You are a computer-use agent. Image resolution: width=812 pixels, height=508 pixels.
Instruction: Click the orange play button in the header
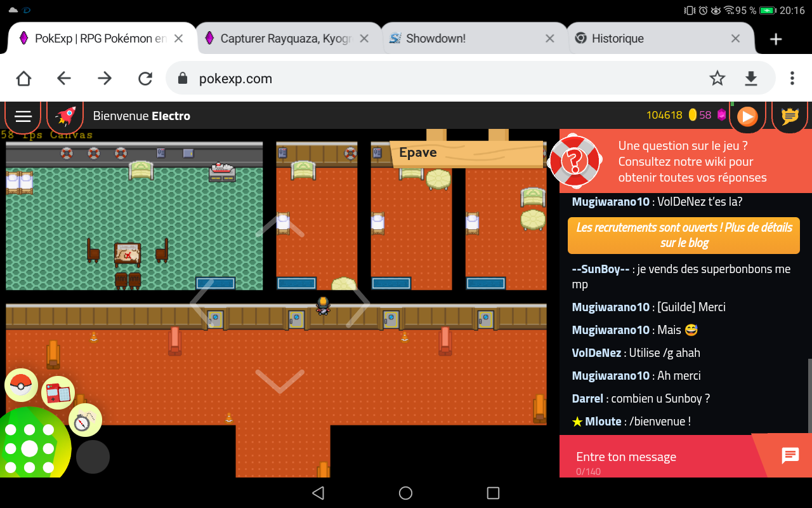click(x=747, y=116)
